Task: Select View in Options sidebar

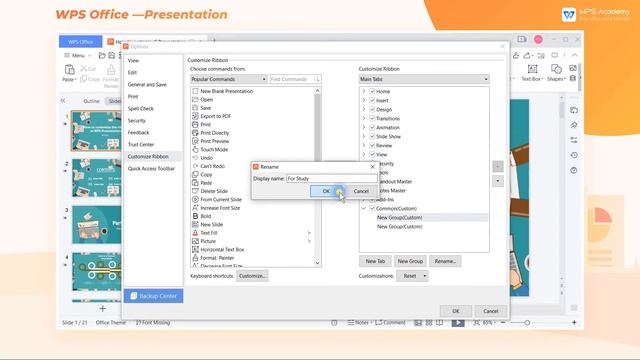Action: coord(133,60)
